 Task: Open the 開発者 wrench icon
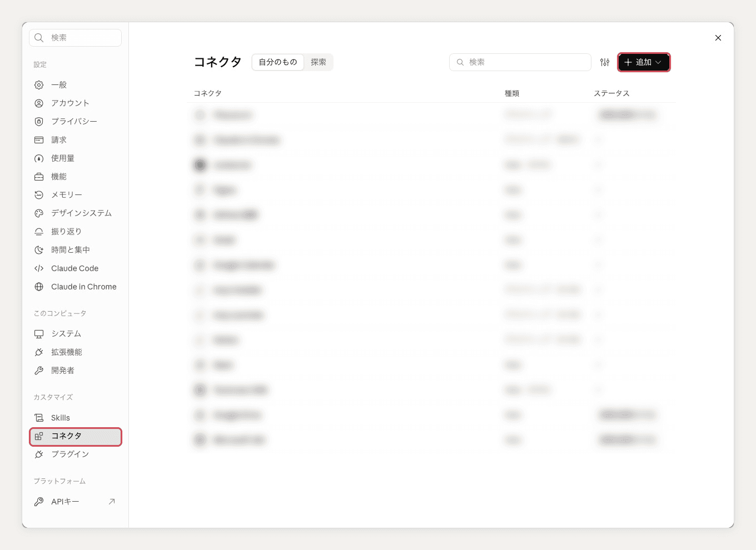[39, 371]
